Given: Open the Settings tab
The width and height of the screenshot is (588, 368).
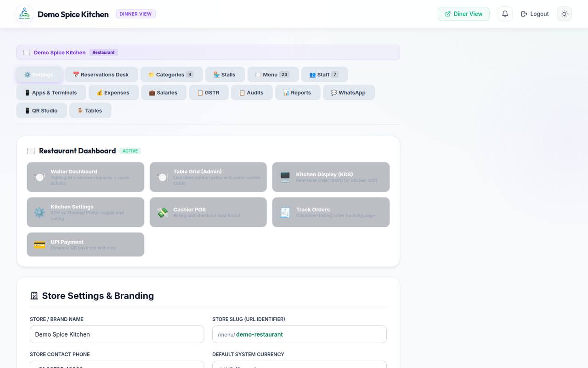Looking at the screenshot, I should (39, 75).
